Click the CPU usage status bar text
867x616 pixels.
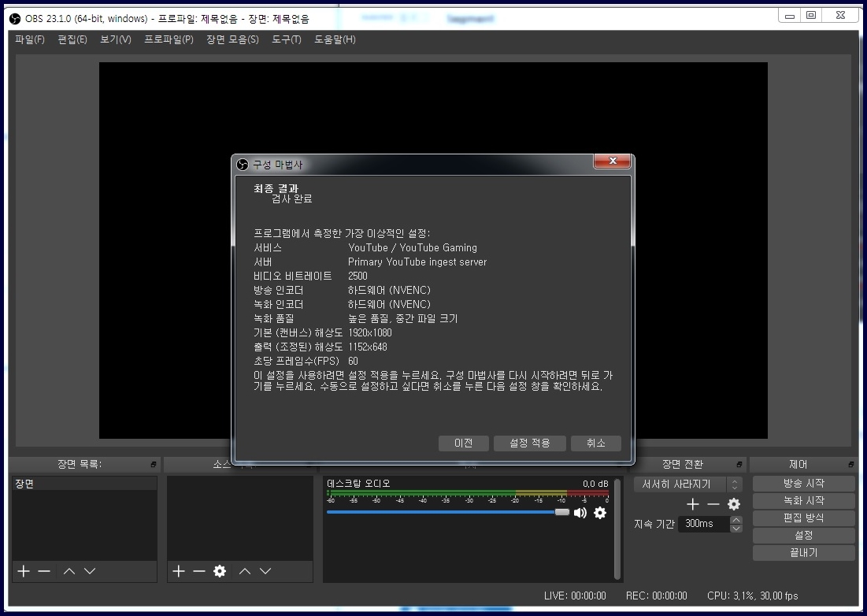(x=753, y=596)
